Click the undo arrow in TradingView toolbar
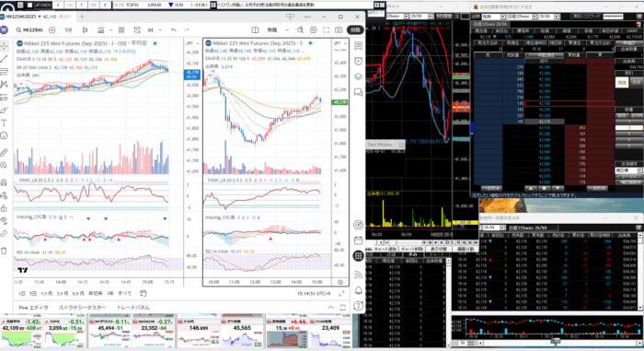The width and height of the screenshot is (644, 351). click(174, 30)
